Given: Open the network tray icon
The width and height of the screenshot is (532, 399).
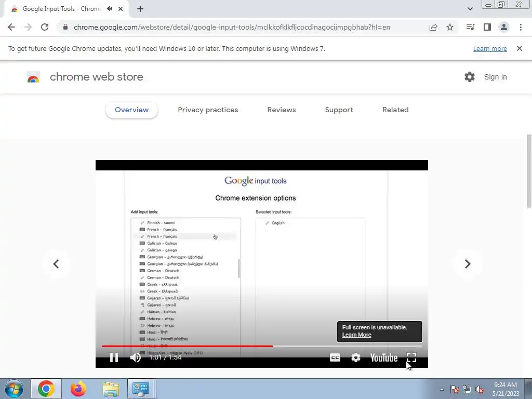Looking at the screenshot, I should tap(467, 390).
